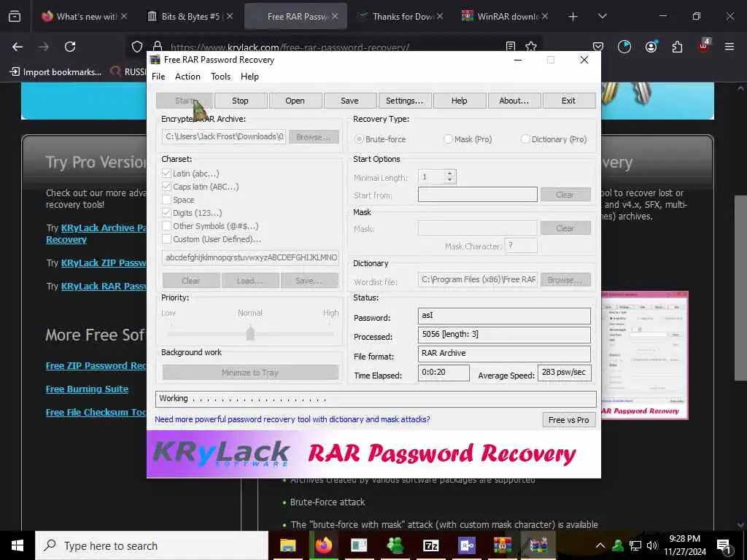Screen dimensions: 747x560
Task: Open the Extensions puzzle icon
Action: [x=677, y=47]
